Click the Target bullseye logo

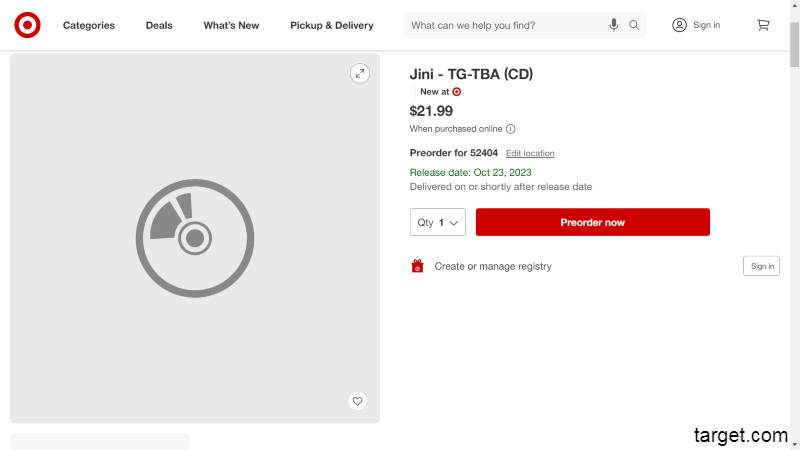click(x=28, y=25)
